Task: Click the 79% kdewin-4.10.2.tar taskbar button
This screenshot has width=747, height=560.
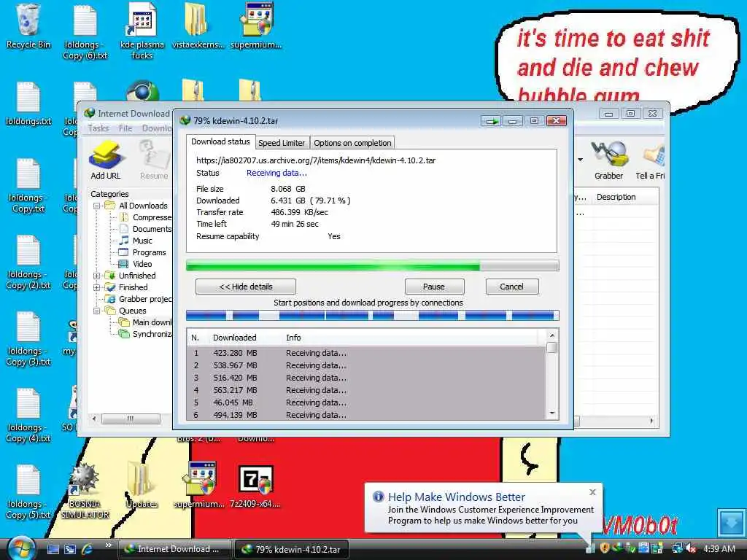Action: 292,549
